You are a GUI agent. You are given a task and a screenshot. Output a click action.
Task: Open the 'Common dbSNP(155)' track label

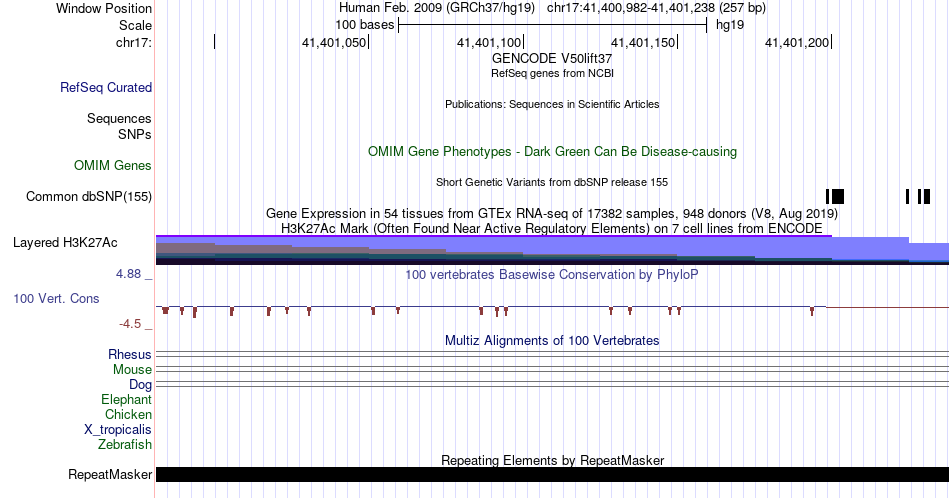coord(89,196)
